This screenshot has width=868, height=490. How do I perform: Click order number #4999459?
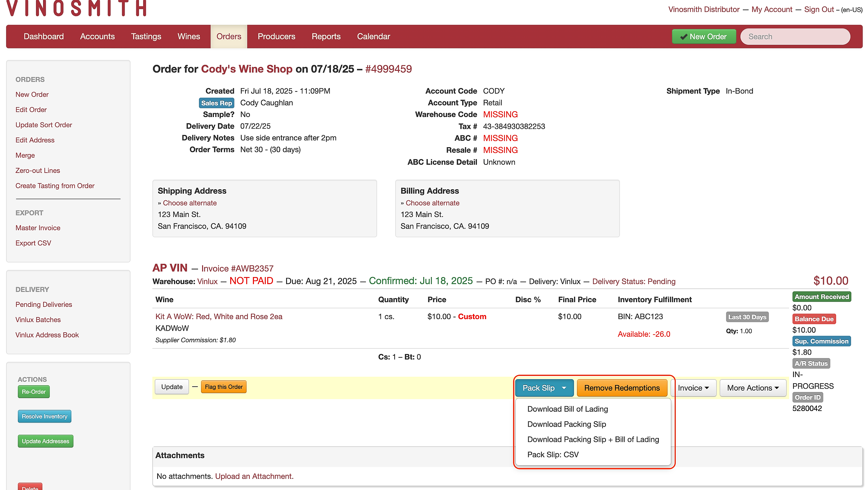click(x=389, y=69)
